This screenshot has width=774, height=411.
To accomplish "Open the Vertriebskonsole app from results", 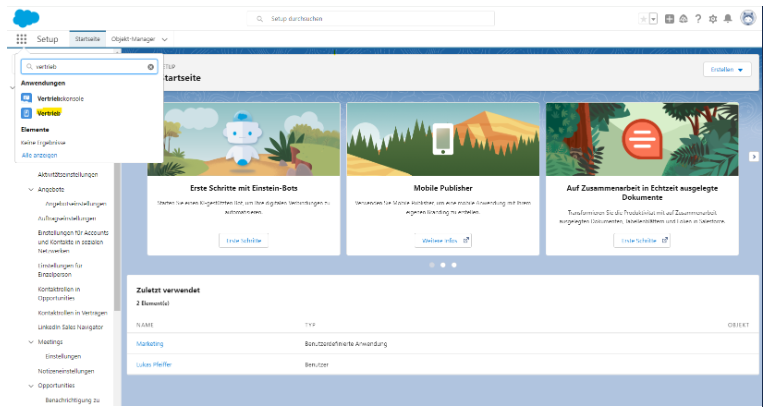I will pyautogui.click(x=60, y=98).
